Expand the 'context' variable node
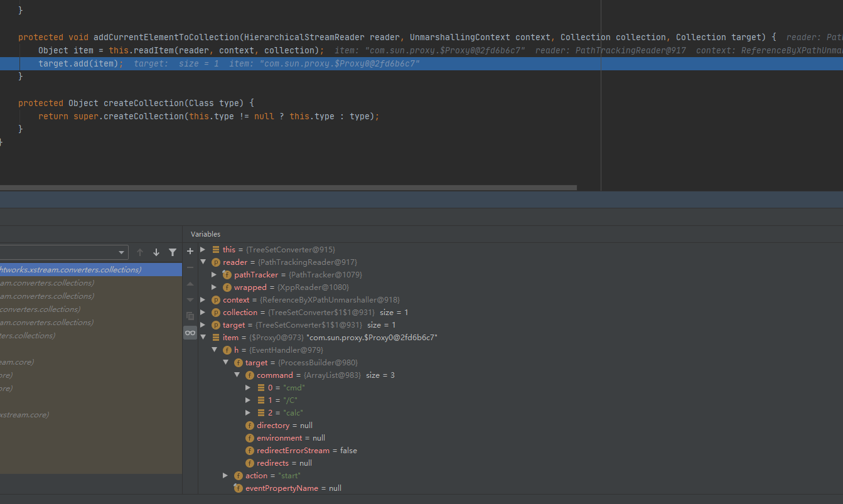Screen dimensions: 843x504 (x=203, y=299)
